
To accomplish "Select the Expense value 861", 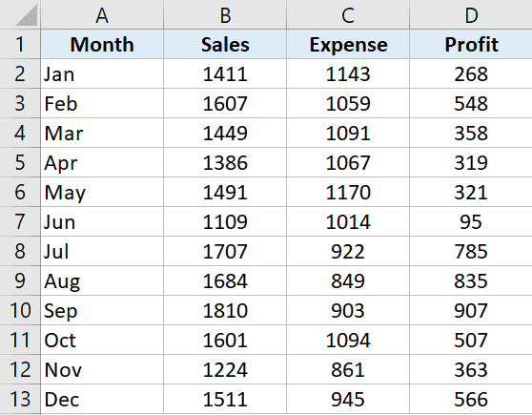I will [348, 369].
